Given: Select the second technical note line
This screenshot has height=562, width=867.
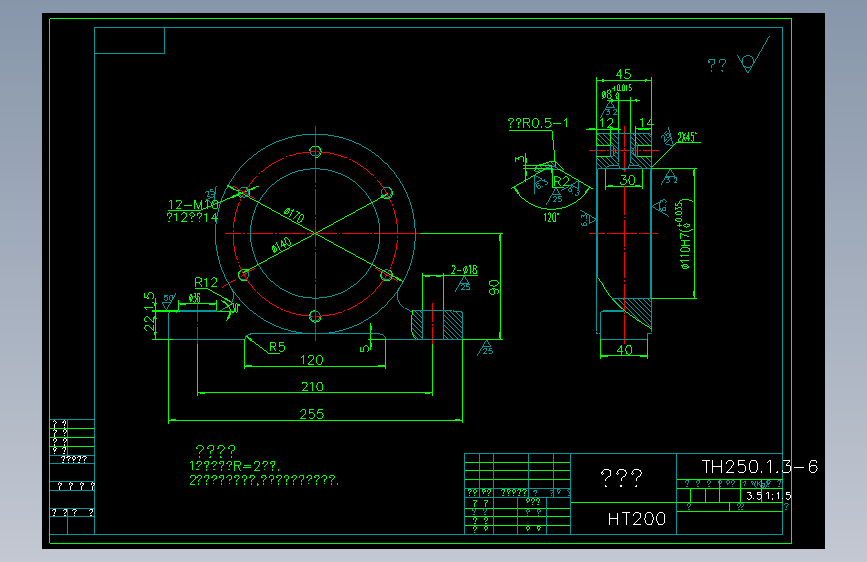Looking at the screenshot, I should coord(264,480).
